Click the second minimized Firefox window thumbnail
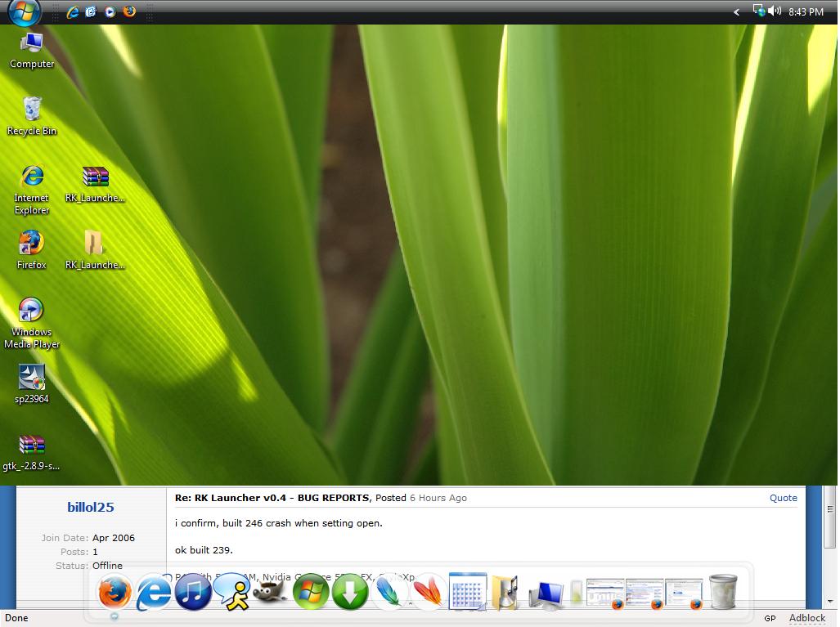Viewport: 840px width, 627px height. (x=645, y=593)
